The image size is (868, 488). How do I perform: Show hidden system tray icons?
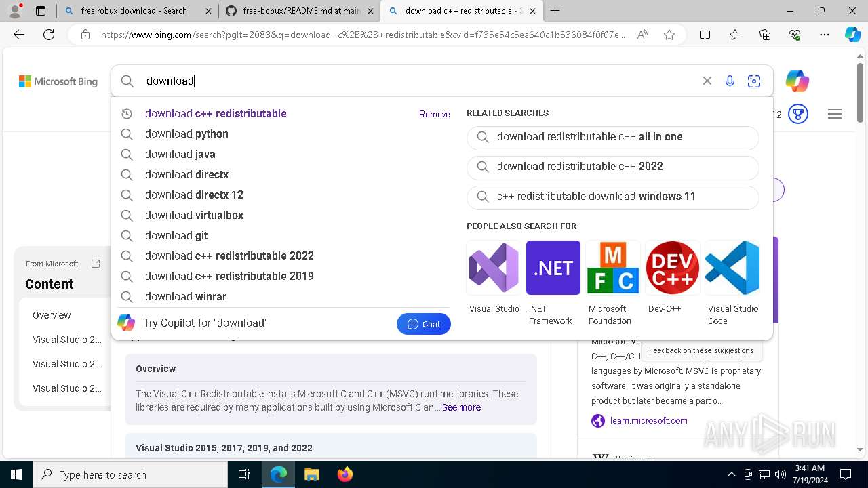point(731,474)
